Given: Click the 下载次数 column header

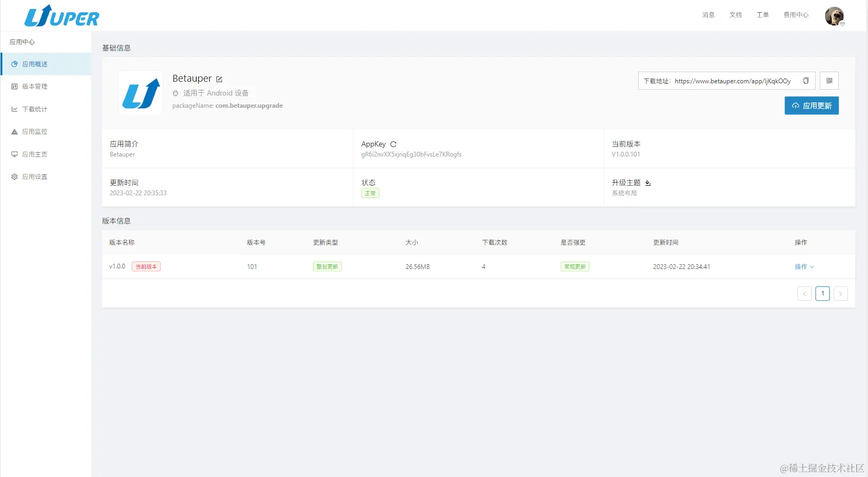Looking at the screenshot, I should (494, 242).
